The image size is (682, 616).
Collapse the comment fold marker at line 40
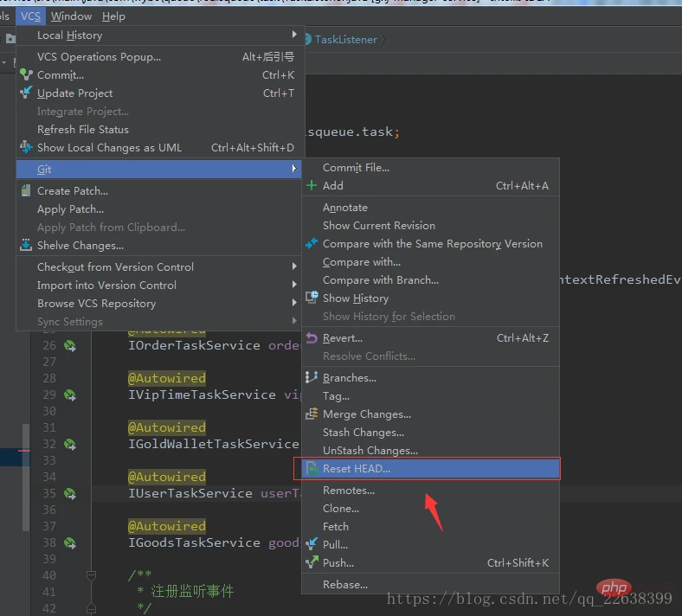91,575
